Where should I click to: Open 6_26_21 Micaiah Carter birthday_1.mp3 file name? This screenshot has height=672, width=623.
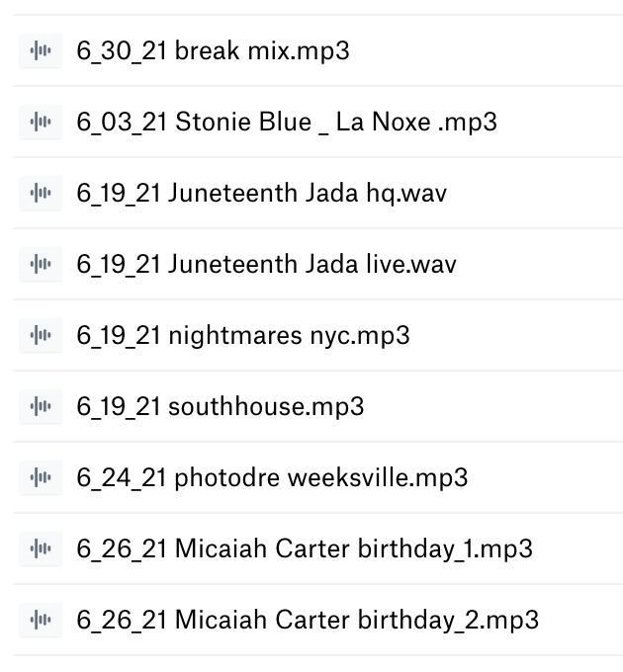305,549
